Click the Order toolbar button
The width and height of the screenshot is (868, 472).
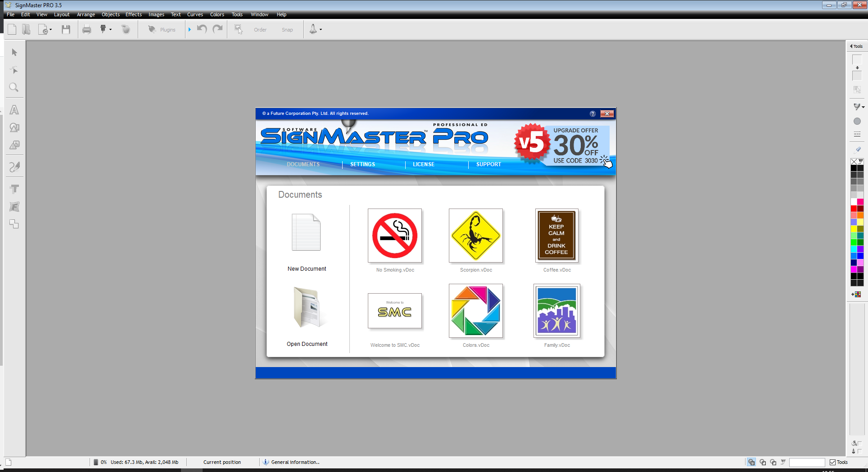260,30
